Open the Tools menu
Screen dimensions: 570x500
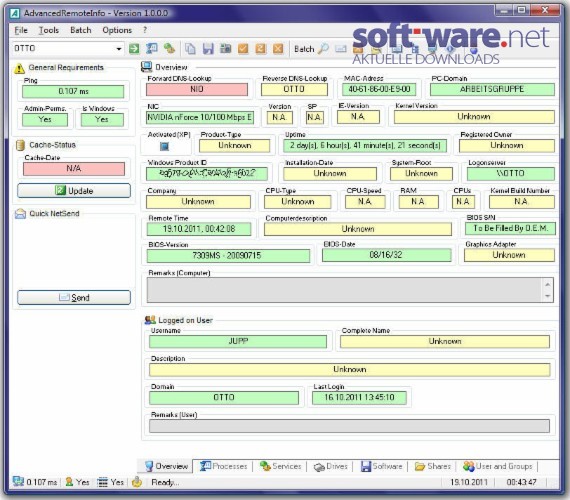(49, 30)
